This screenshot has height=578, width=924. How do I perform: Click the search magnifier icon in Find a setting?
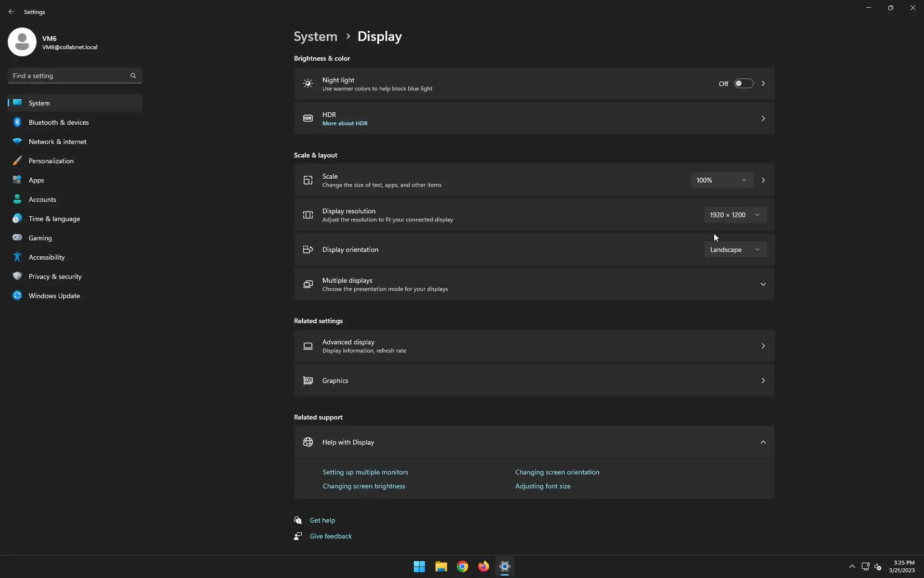(x=133, y=76)
